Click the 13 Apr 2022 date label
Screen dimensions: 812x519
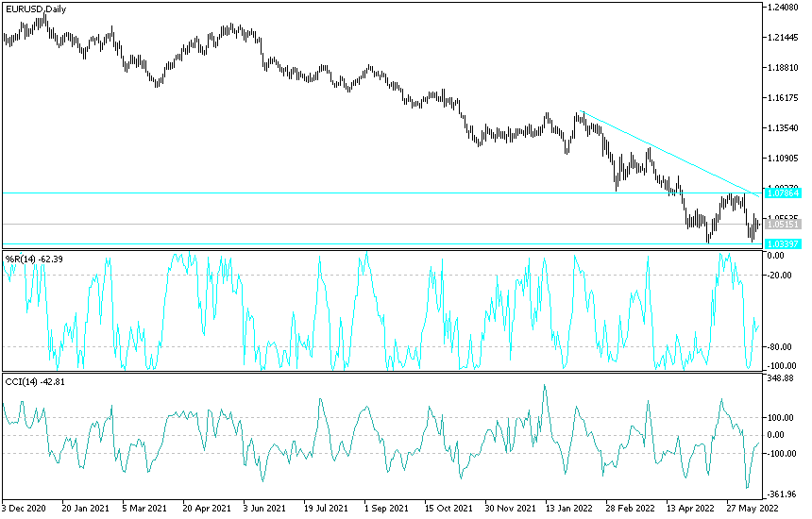click(x=690, y=509)
